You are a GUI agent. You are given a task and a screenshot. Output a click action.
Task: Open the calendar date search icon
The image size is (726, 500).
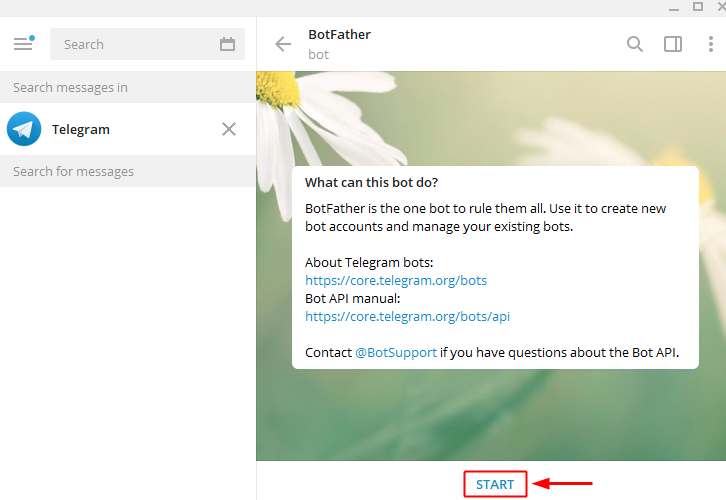pos(227,44)
